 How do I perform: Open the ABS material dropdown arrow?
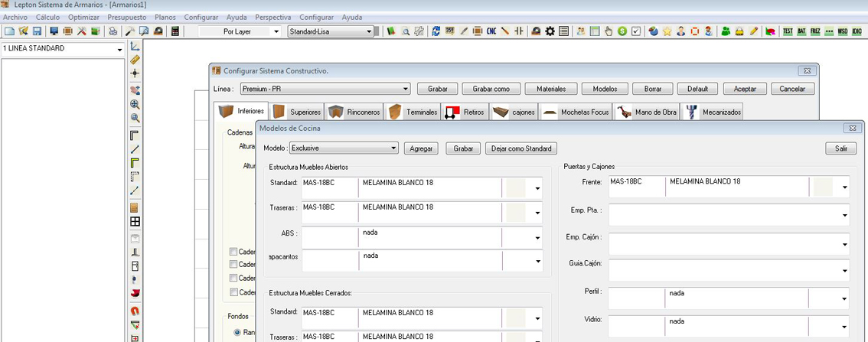click(537, 238)
